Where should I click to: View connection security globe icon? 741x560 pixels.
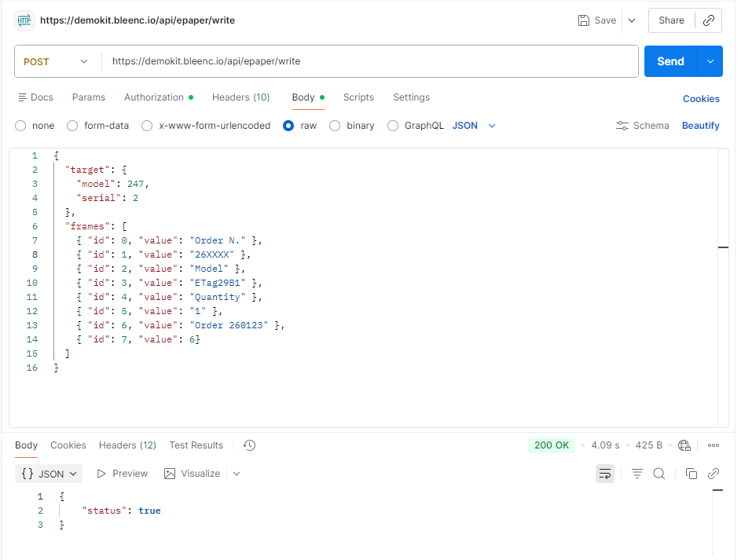pos(684,445)
